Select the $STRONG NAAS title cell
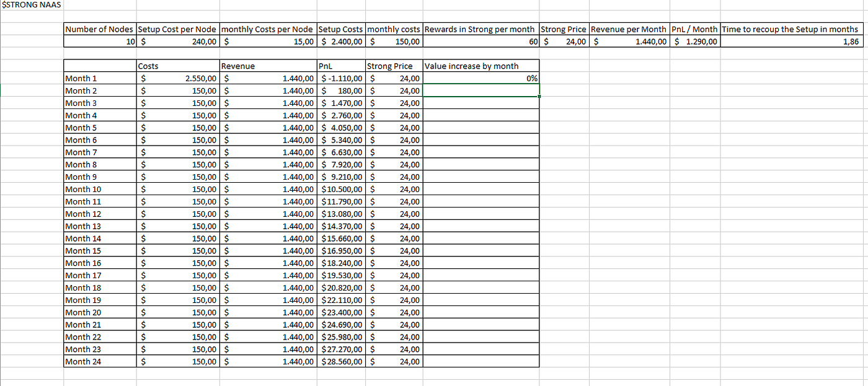The image size is (868, 386). coord(32,5)
